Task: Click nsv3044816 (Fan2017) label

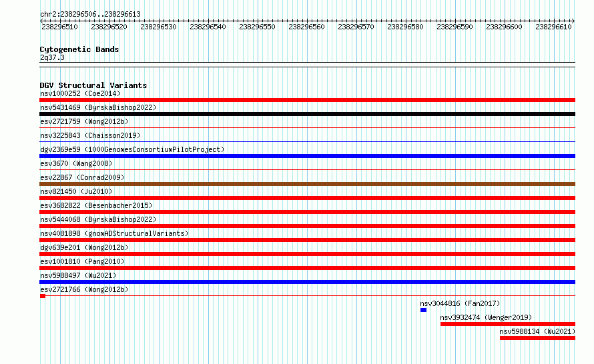Action: (460, 303)
